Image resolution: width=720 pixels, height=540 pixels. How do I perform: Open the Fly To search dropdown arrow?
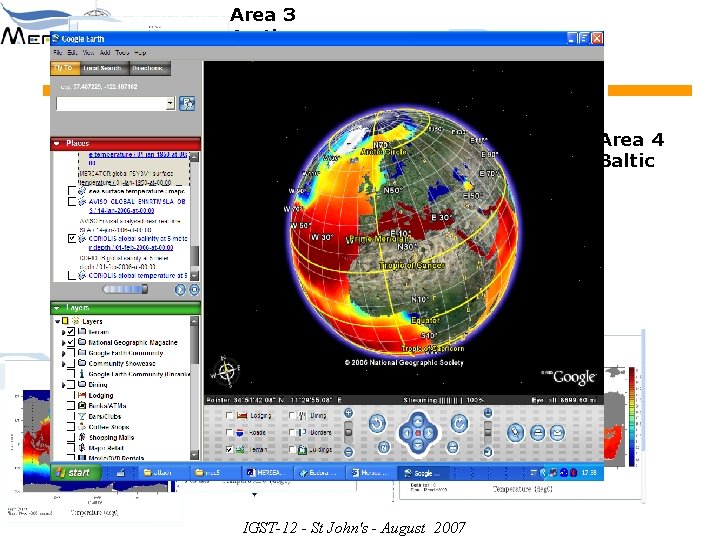pyautogui.click(x=170, y=103)
